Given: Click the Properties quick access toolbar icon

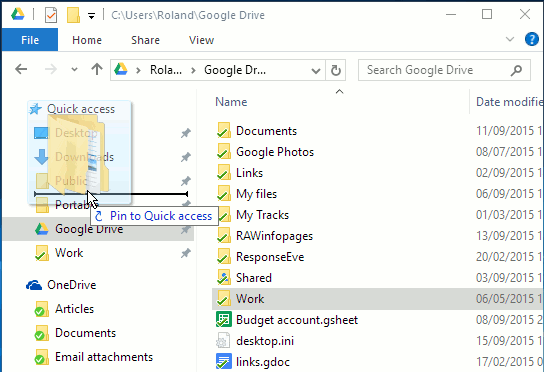Looking at the screenshot, I should tap(51, 15).
